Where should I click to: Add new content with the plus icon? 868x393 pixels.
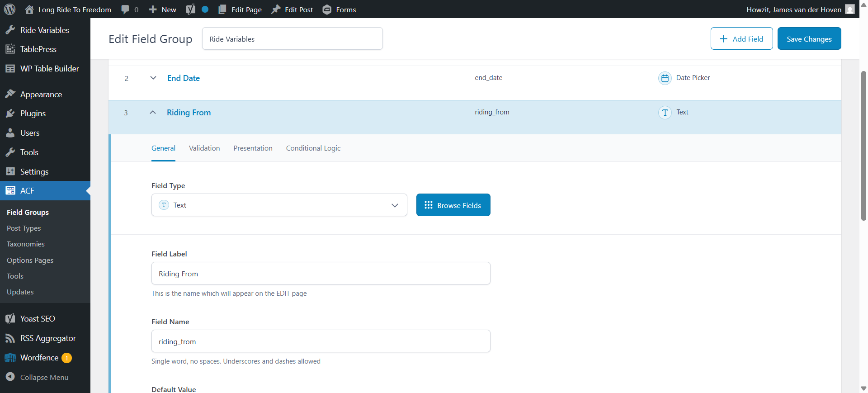click(x=153, y=9)
